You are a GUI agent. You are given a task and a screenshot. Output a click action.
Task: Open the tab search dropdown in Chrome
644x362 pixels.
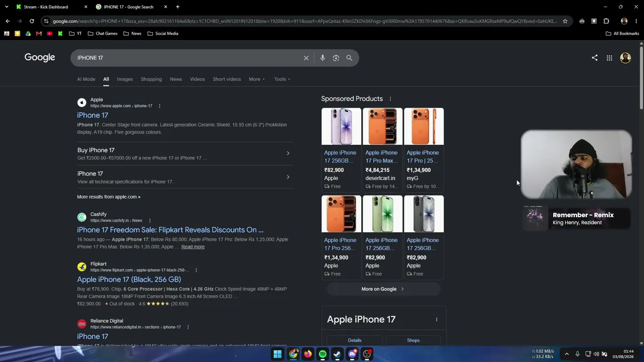coord(6,7)
